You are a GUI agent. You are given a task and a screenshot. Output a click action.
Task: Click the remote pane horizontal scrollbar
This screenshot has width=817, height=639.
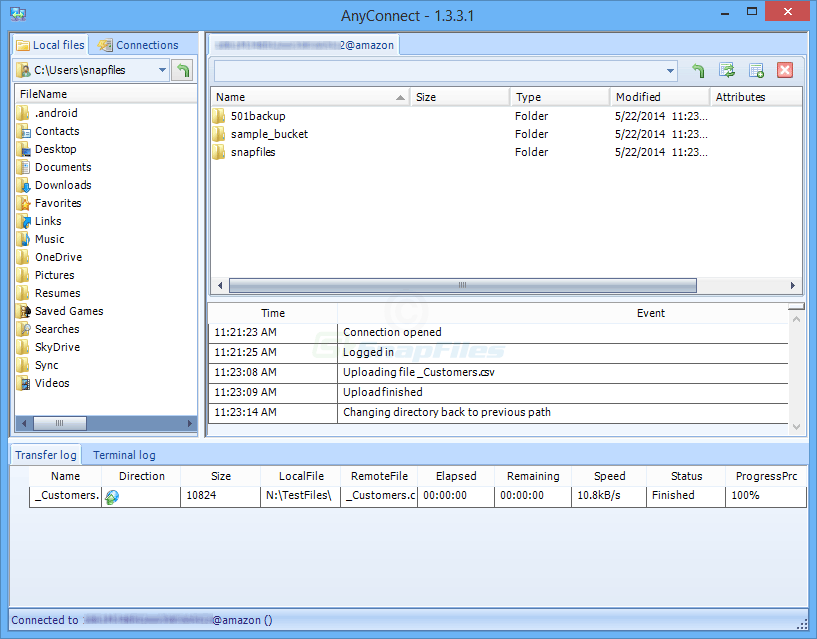tap(460, 285)
